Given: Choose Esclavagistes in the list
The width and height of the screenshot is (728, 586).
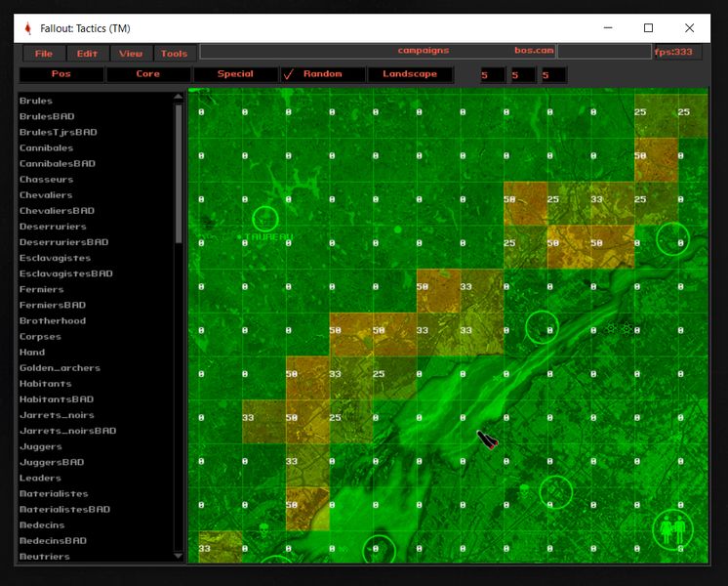Looking at the screenshot, I should (x=56, y=258).
